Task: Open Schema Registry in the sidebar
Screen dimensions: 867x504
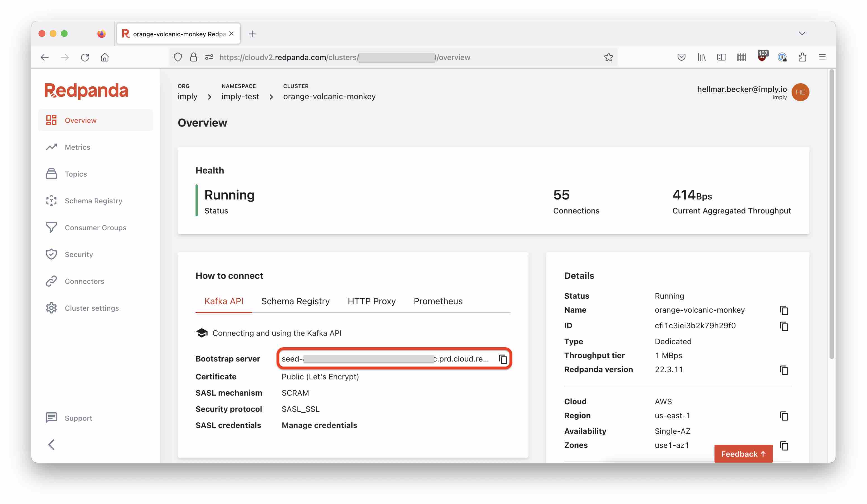Action: click(93, 201)
